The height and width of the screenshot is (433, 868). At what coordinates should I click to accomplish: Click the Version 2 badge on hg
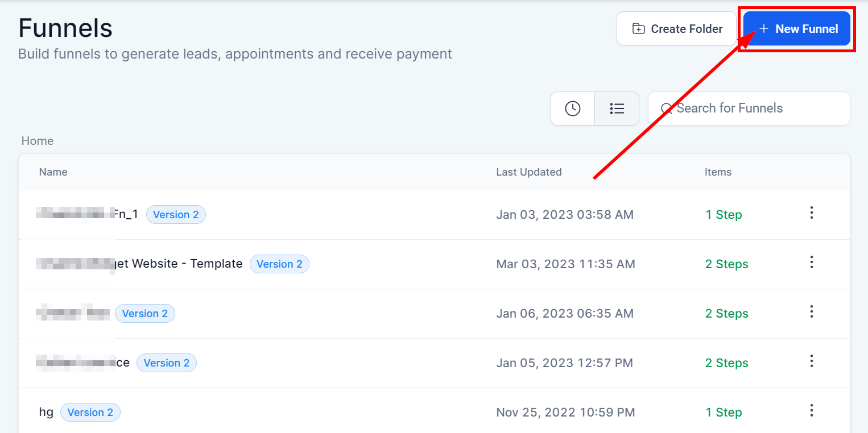point(90,413)
